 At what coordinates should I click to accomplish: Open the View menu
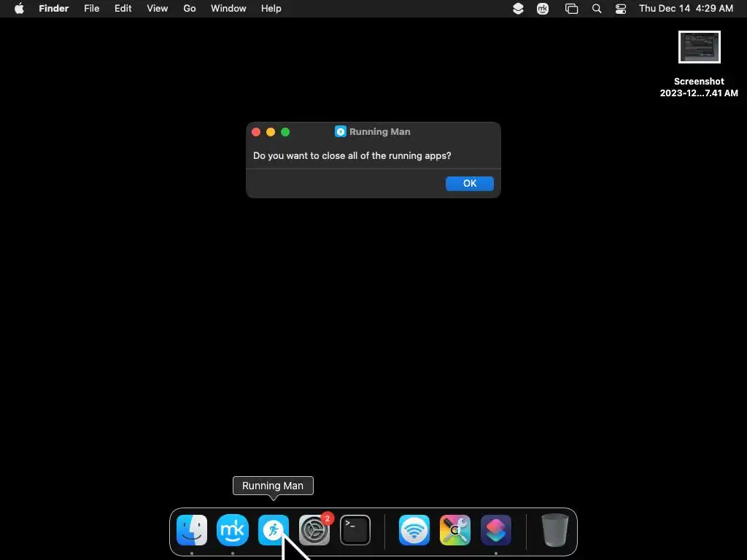[x=158, y=9]
